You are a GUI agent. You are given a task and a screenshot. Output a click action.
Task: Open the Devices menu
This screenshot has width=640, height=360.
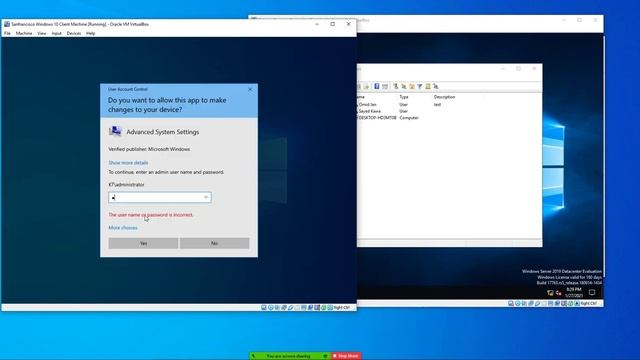coord(74,33)
